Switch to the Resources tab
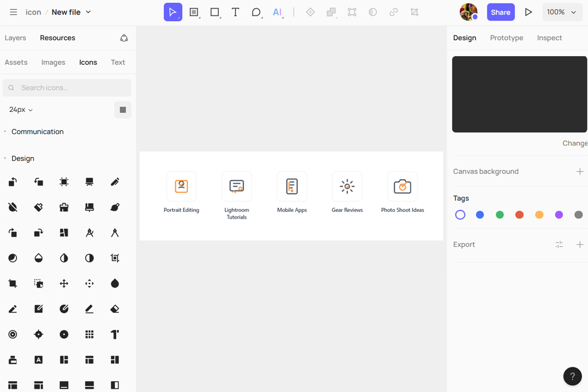Image resolution: width=588 pixels, height=392 pixels. [58, 38]
